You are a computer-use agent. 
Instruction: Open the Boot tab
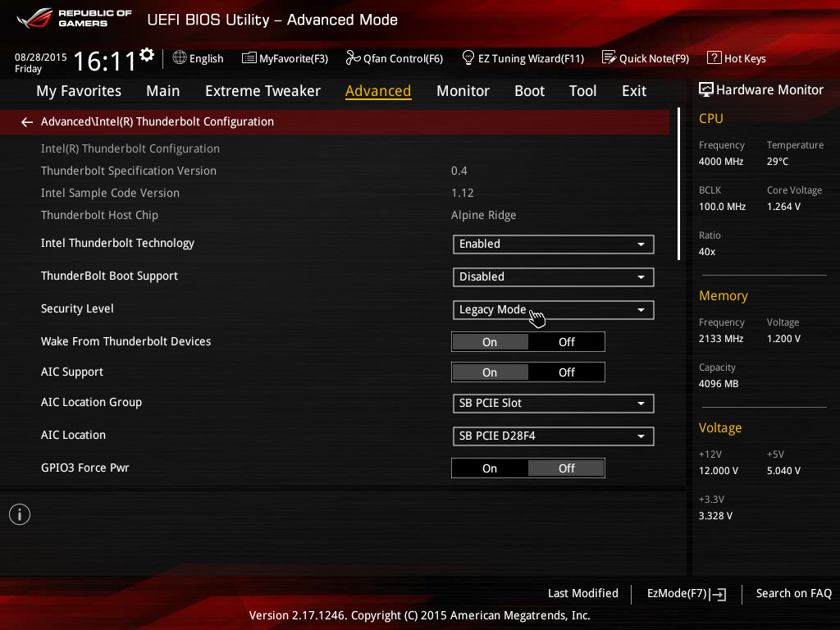[x=529, y=91]
